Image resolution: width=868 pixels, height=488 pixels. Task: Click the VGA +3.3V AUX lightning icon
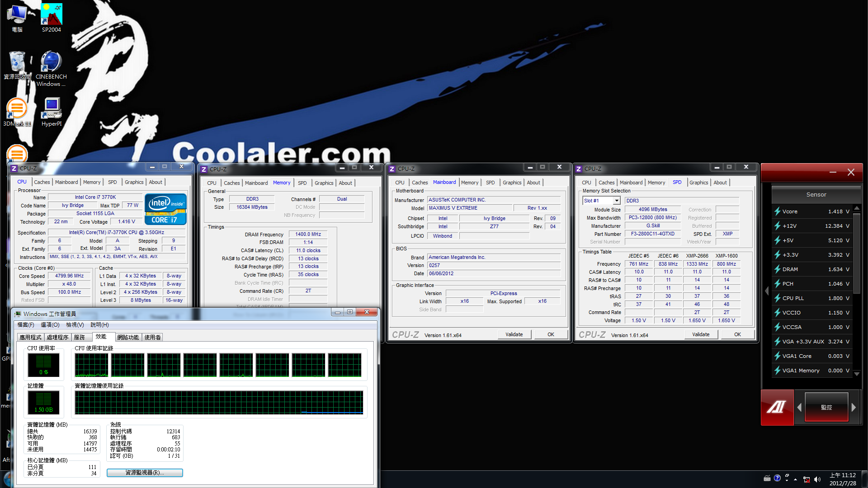778,342
